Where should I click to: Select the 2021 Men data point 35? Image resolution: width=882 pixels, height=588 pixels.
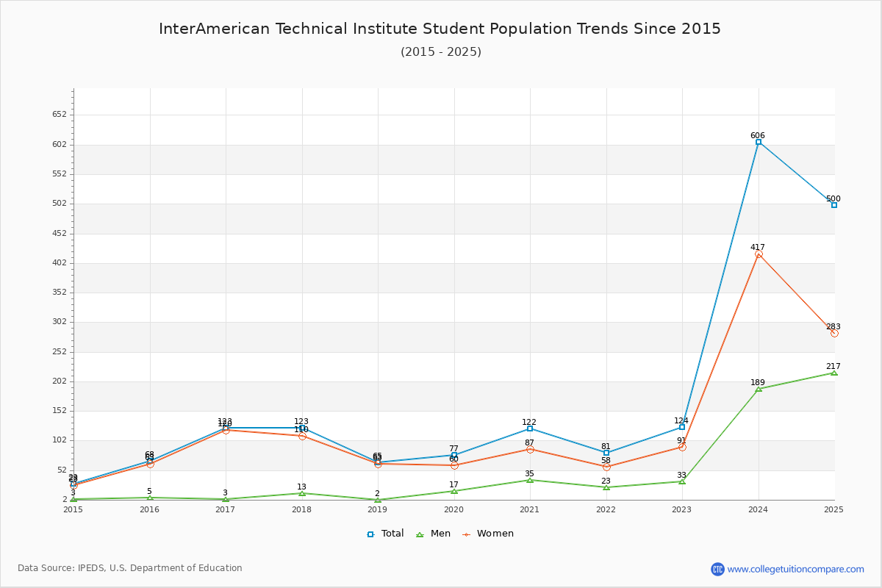530,480
